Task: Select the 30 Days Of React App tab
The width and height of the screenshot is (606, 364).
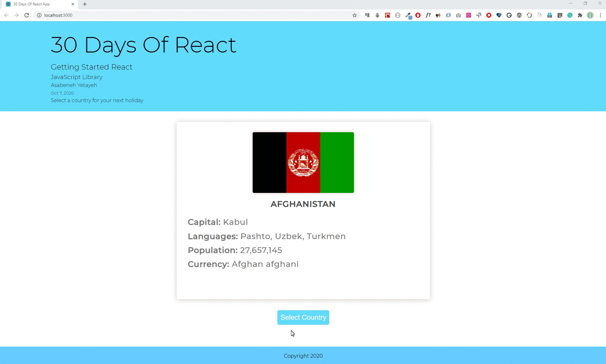Action: [x=35, y=4]
